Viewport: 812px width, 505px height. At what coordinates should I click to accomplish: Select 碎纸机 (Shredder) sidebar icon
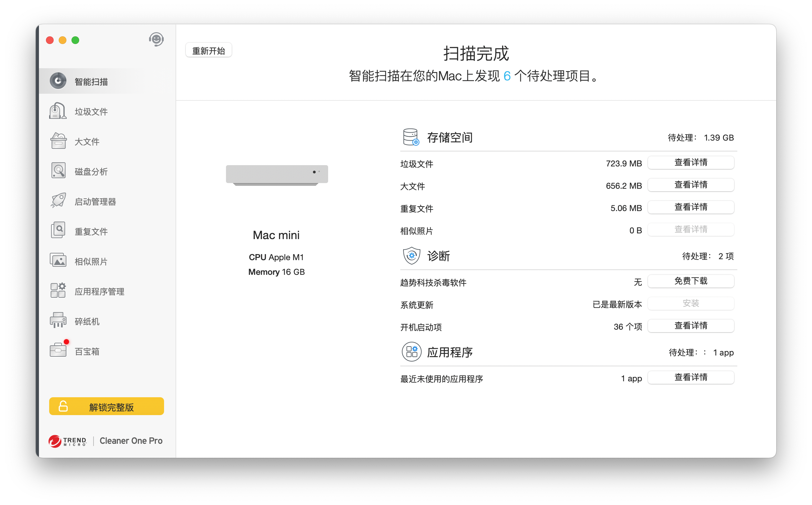pyautogui.click(x=57, y=320)
